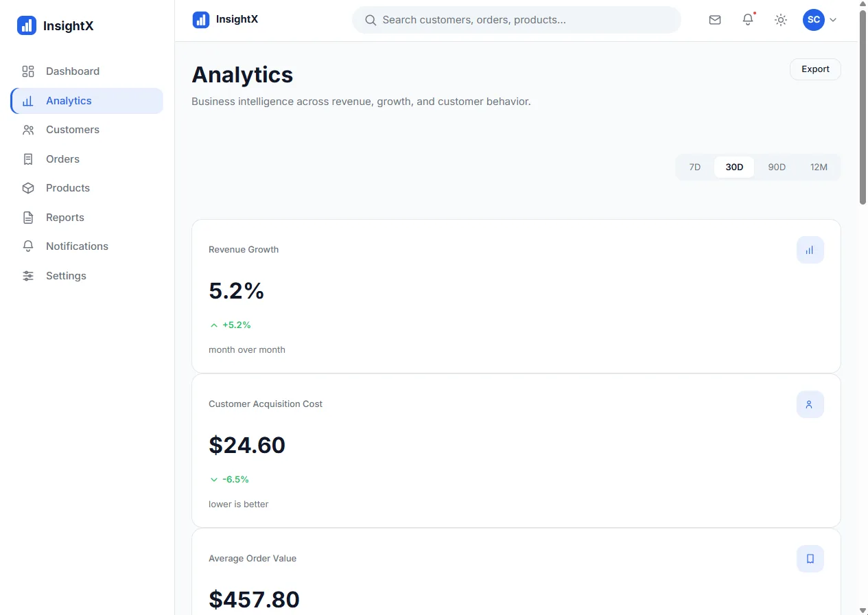
Task: Click the Dashboard grid icon
Action: 28,71
